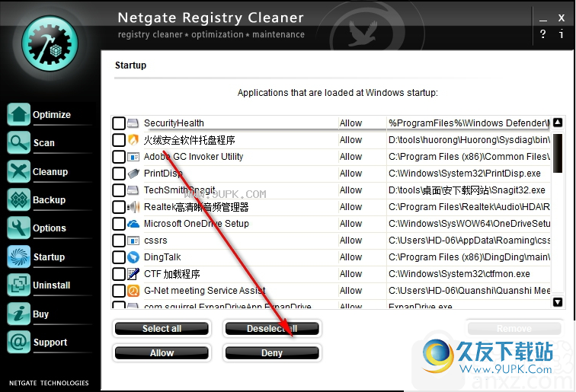
Task: Open the Support section label
Action: (x=50, y=343)
